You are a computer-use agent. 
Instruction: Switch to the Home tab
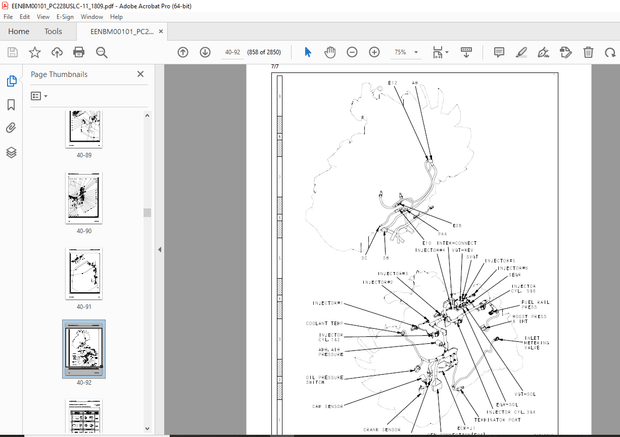(19, 31)
